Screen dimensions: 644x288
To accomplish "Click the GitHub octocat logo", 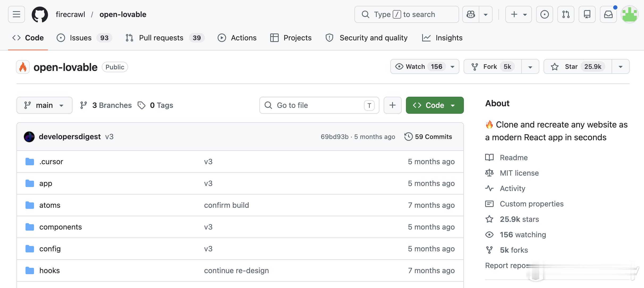I will (40, 14).
